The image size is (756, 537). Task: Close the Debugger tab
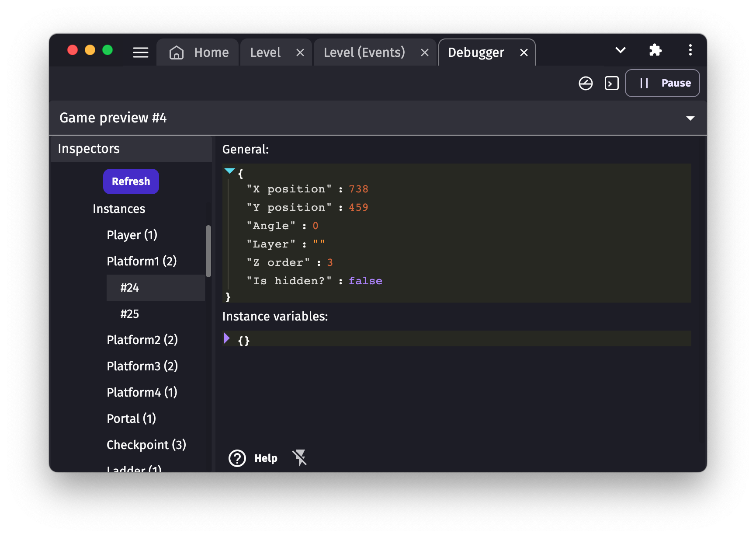[524, 53]
